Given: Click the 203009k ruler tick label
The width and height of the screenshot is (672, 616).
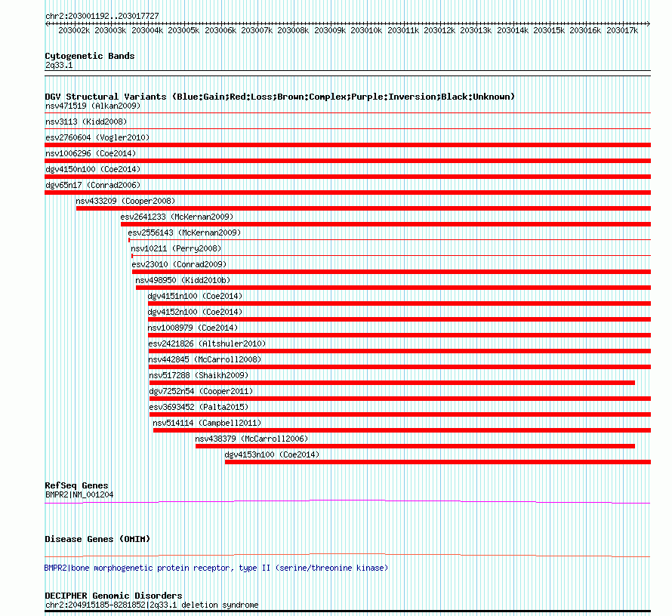Looking at the screenshot, I should [329, 30].
